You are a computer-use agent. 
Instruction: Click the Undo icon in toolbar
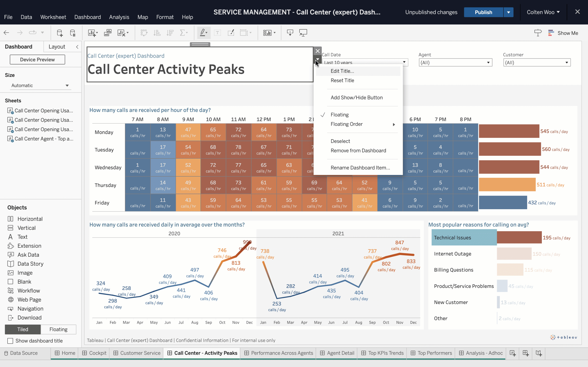[6, 33]
